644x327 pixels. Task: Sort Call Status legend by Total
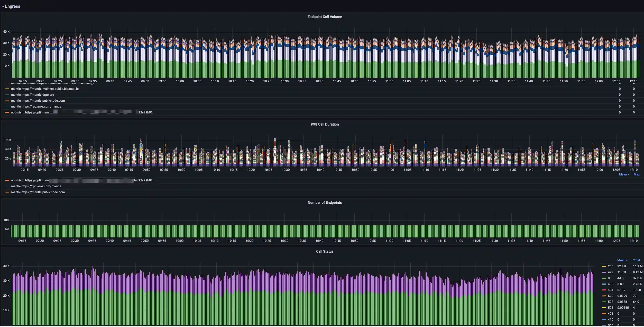636,260
